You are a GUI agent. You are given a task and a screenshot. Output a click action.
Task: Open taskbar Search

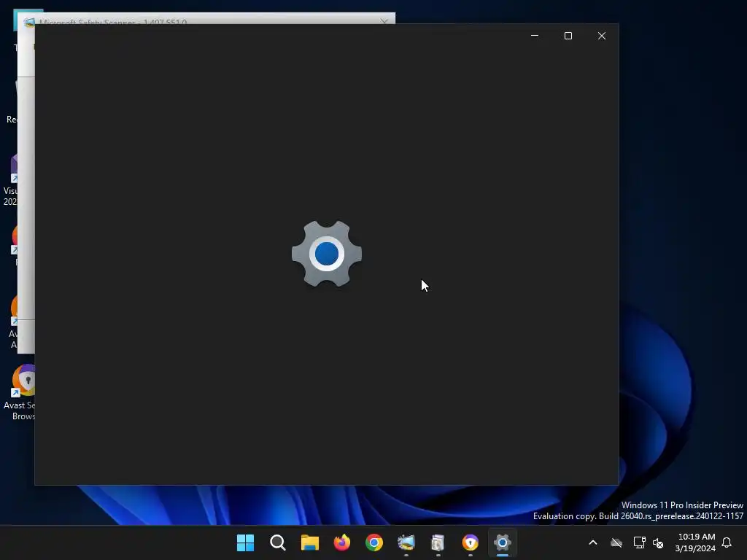pyautogui.click(x=278, y=542)
